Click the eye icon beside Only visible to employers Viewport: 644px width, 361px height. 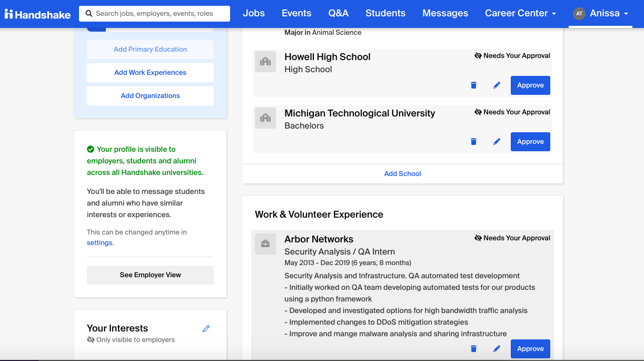90,339
